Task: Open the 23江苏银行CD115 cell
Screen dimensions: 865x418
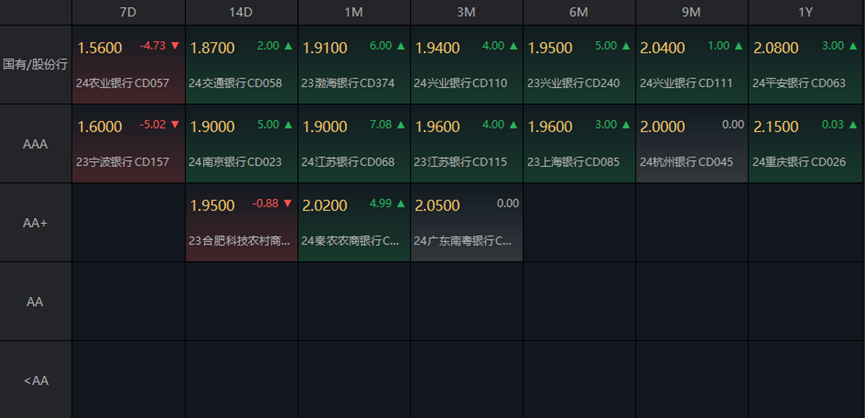Action: coord(467,143)
